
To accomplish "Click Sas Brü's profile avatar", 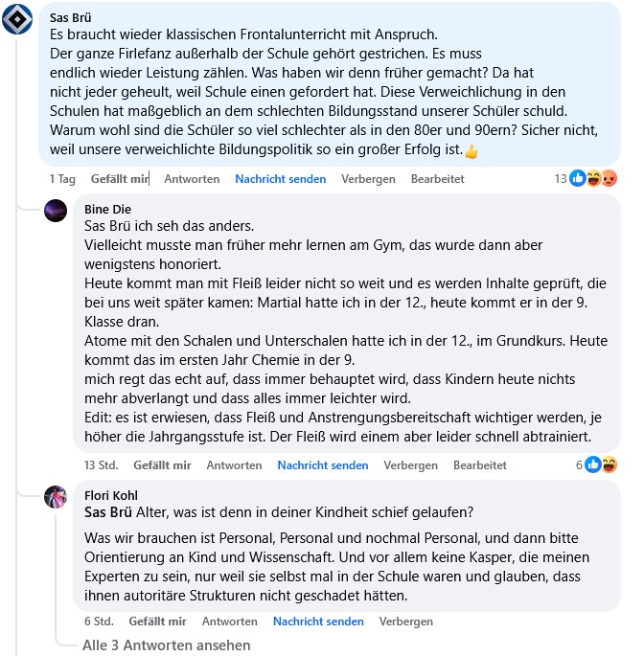I will tap(17, 18).
